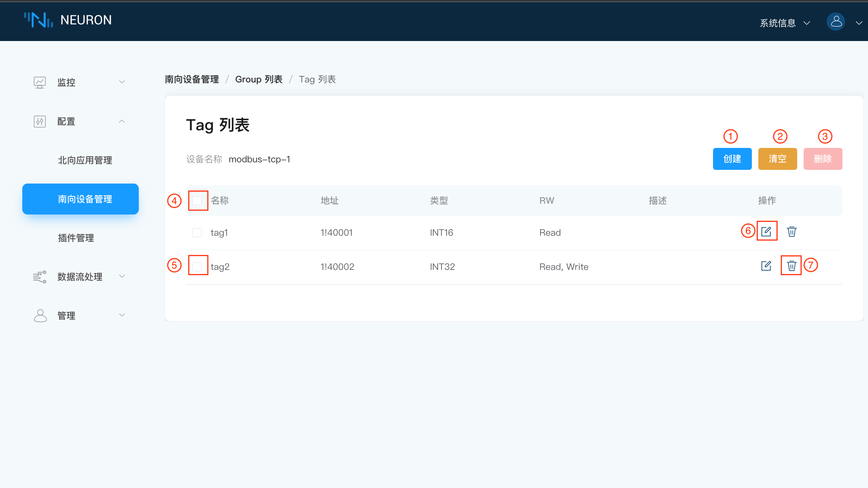
Task: Click the edit icon for tag1
Action: 766,231
